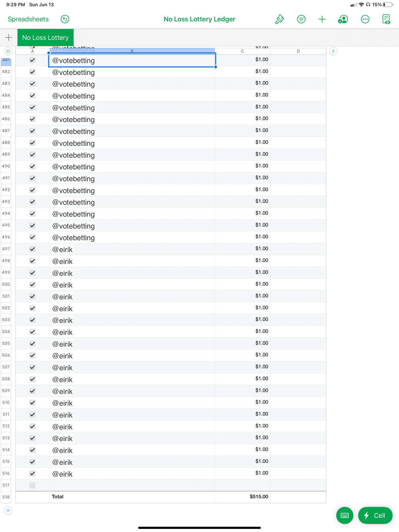This screenshot has width=399, height=532.
Task: Show the keyboard with the green button
Action: point(345,515)
